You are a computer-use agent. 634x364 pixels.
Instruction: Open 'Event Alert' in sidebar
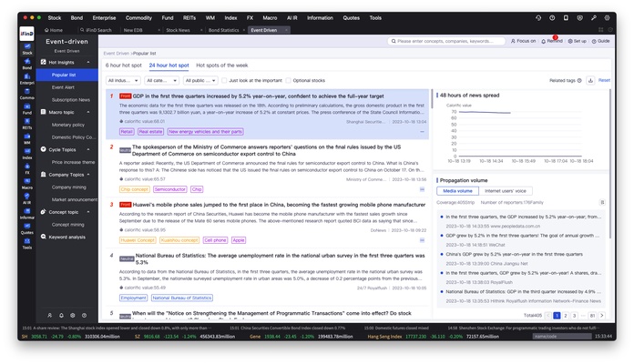point(63,87)
